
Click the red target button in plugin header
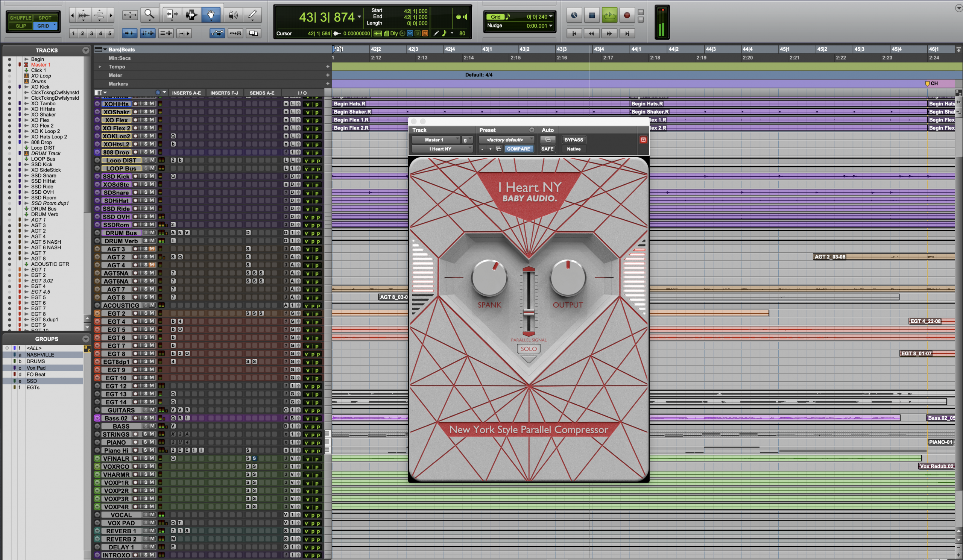643,140
